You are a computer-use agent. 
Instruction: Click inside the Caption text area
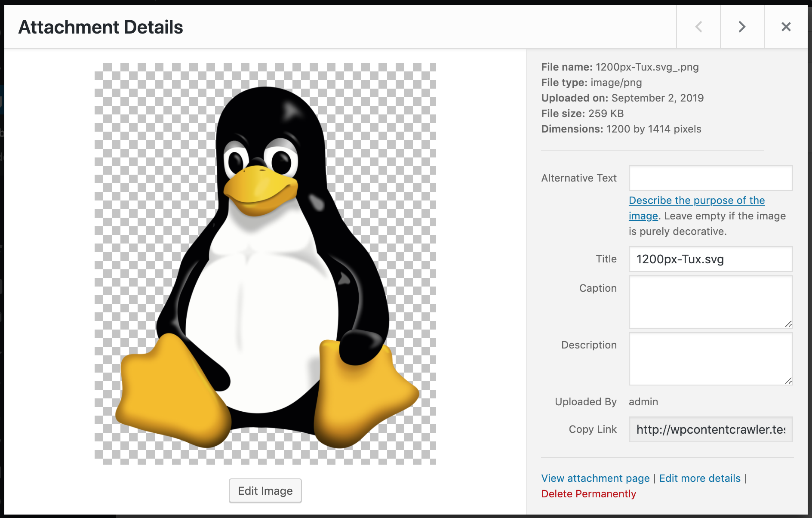pyautogui.click(x=710, y=302)
